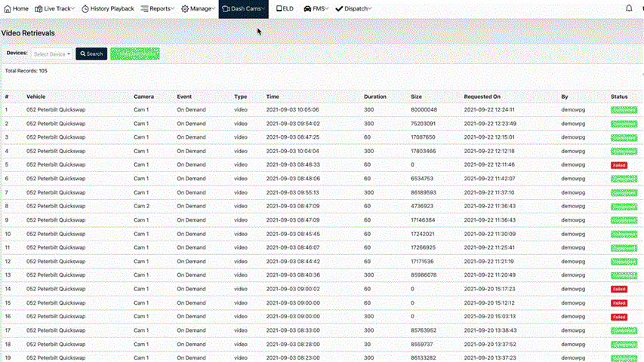Image resolution: width=644 pixels, height=362 pixels.
Task: Click time 2021-09-03 10:05:06
Action: [x=292, y=109]
